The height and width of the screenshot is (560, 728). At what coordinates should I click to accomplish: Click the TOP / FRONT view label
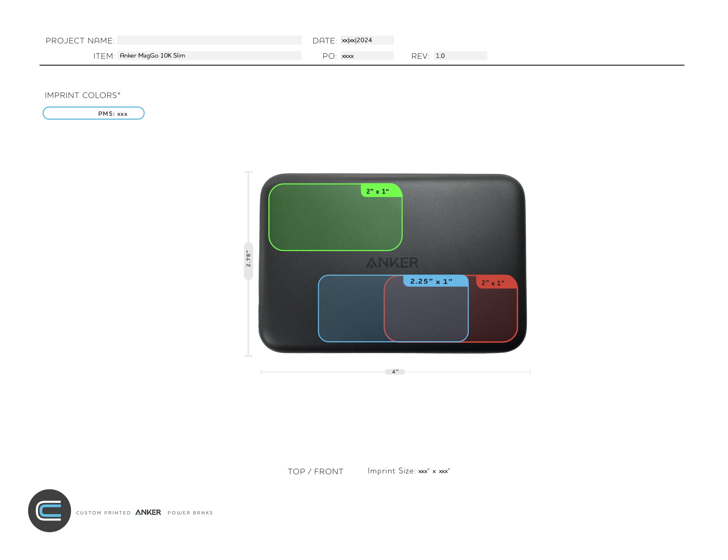click(x=315, y=471)
